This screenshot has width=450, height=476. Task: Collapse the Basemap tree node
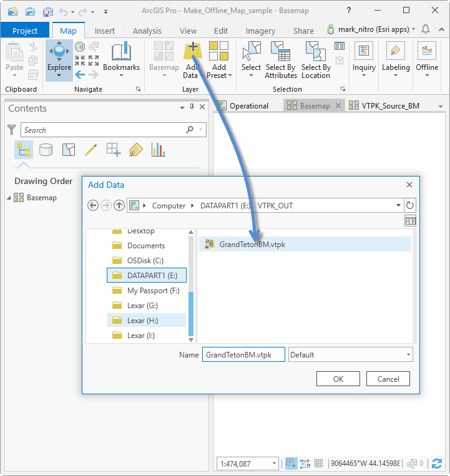coord(9,198)
